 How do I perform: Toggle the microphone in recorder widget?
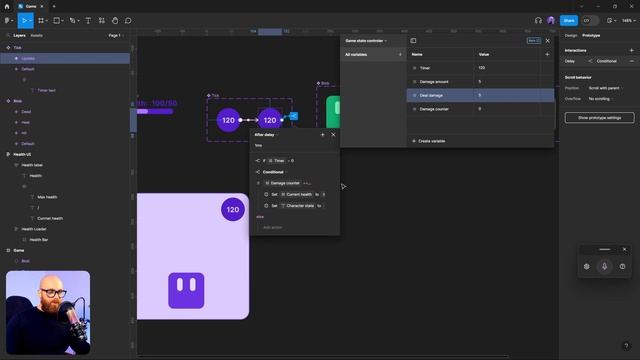click(604, 267)
